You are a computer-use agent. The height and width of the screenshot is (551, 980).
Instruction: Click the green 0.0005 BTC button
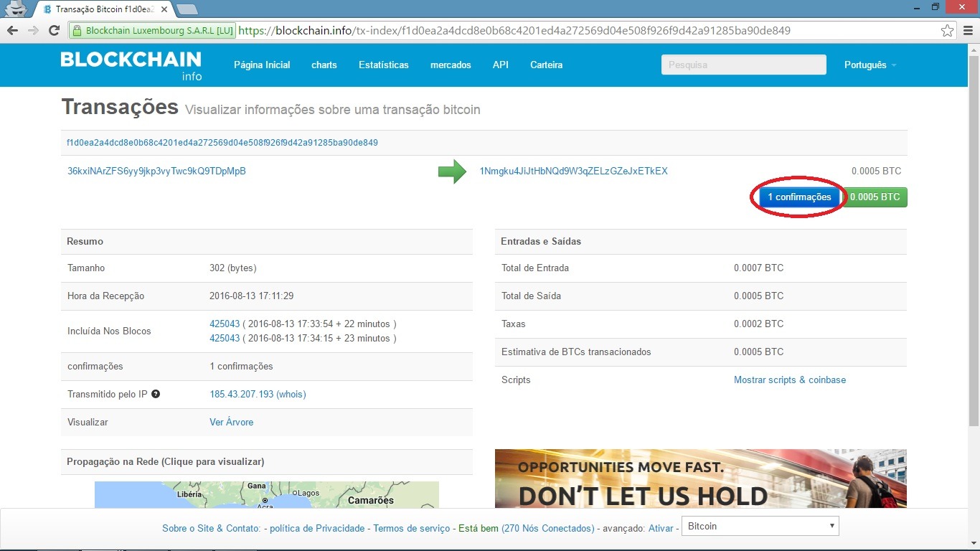click(x=875, y=197)
